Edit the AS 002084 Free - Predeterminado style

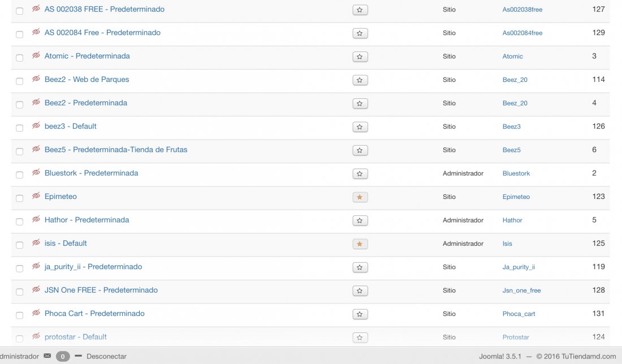click(x=102, y=33)
